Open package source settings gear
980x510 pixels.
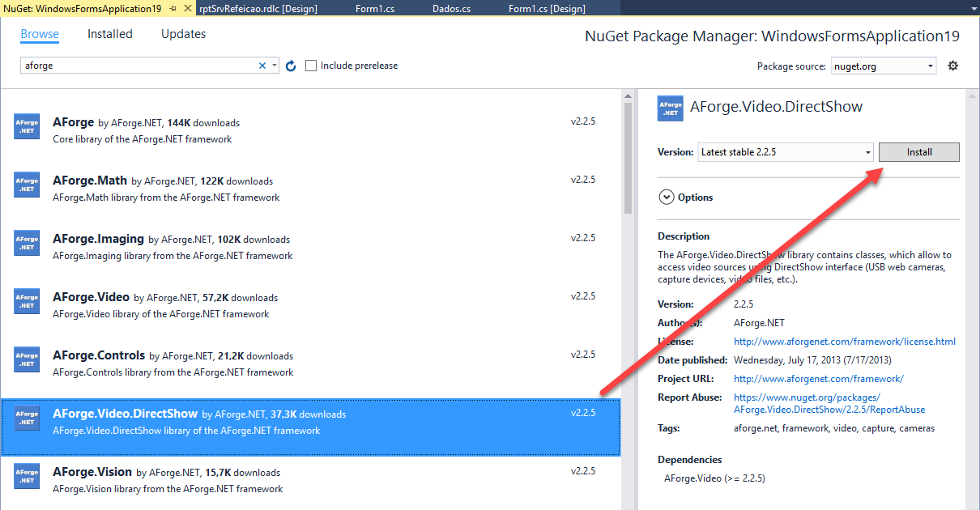click(952, 66)
